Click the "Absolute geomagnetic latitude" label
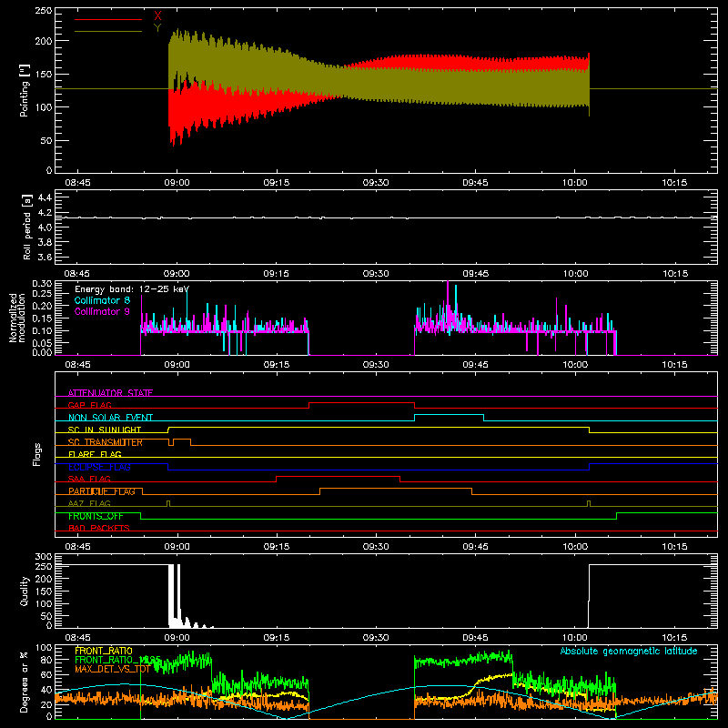This screenshot has width=728, height=728. pyautogui.click(x=629, y=651)
